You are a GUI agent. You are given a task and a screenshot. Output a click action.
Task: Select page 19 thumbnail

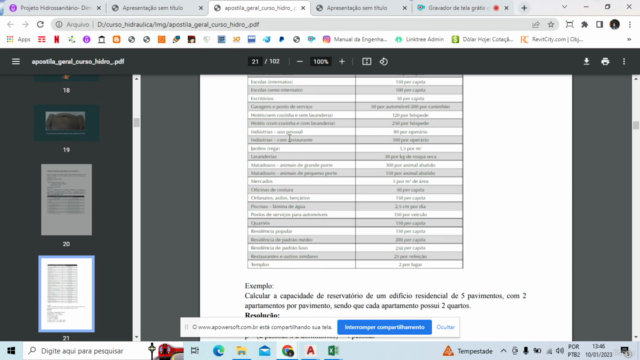click(66, 123)
